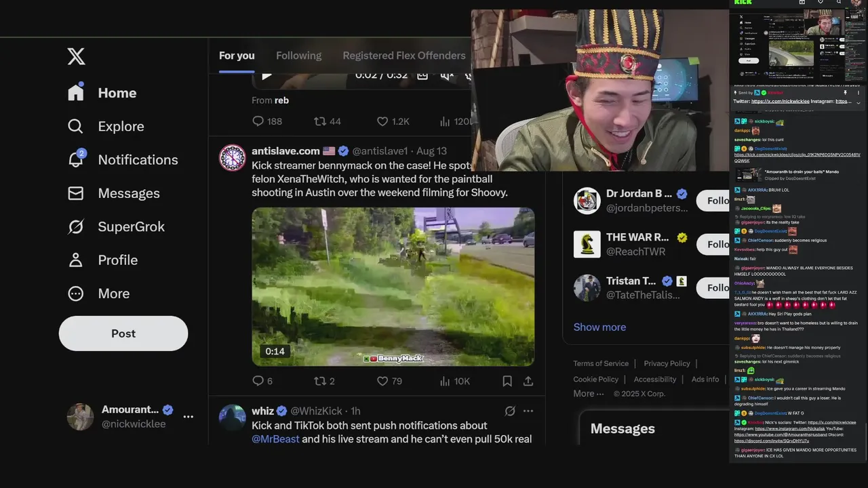Open Explore search icon
The image size is (868, 488).
point(76,126)
